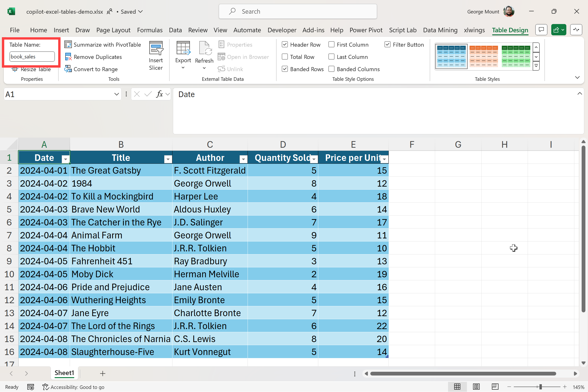This screenshot has height=392, width=588.
Task: Open the Formulas ribbon tab
Action: (150, 30)
